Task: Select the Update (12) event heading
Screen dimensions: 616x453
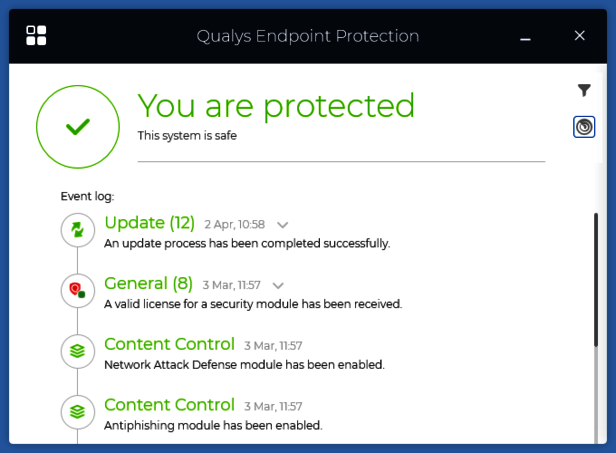Action: click(149, 222)
